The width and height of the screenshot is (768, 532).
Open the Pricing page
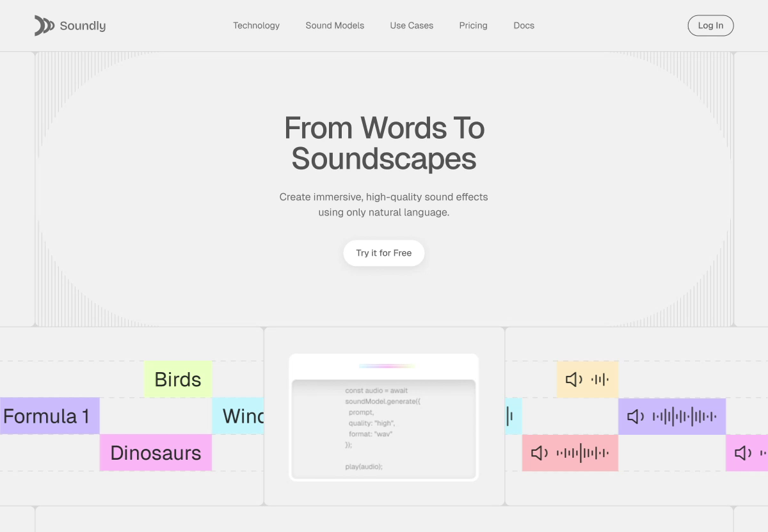(473, 26)
